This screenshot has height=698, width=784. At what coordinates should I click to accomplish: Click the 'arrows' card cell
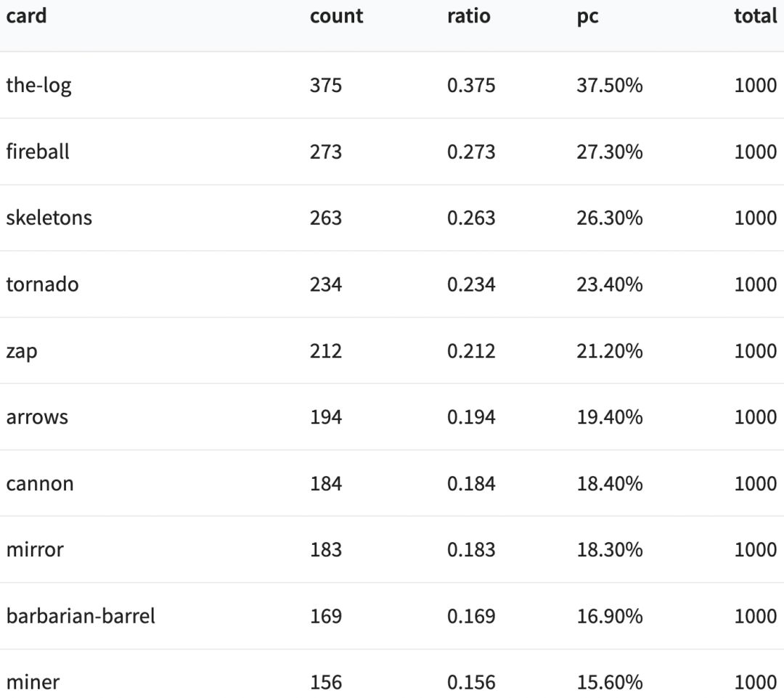(37, 417)
